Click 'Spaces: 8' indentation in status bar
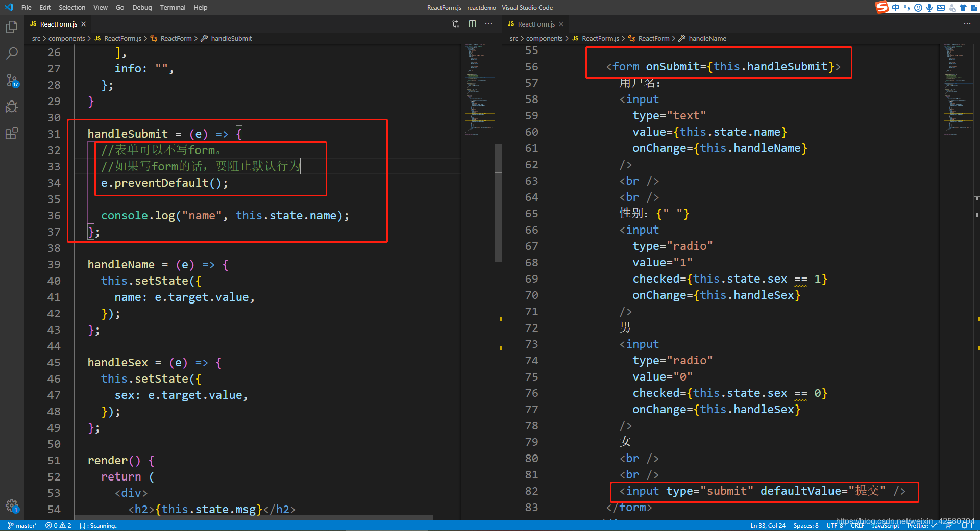The image size is (980, 531). coord(806,525)
